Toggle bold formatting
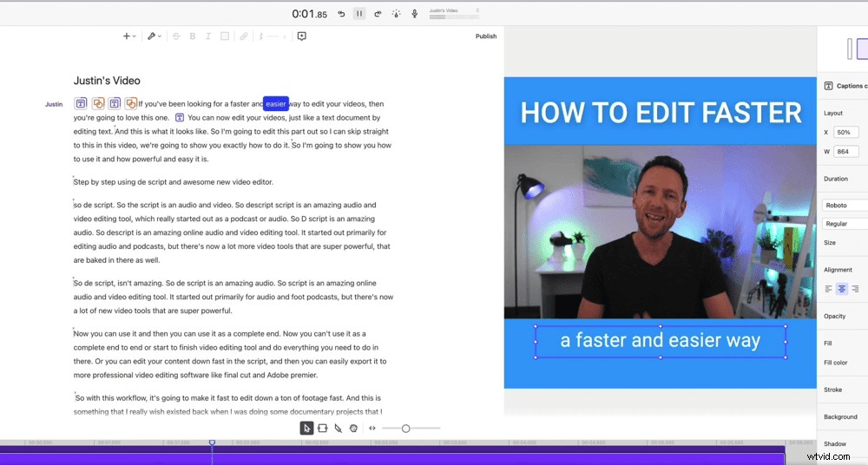868x465 pixels. pyautogui.click(x=193, y=36)
